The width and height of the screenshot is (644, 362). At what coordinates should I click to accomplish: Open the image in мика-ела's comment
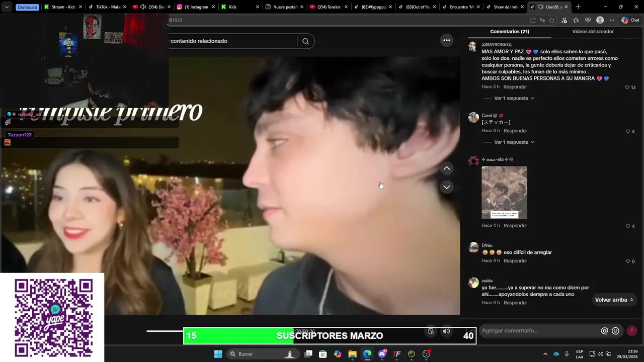click(504, 193)
